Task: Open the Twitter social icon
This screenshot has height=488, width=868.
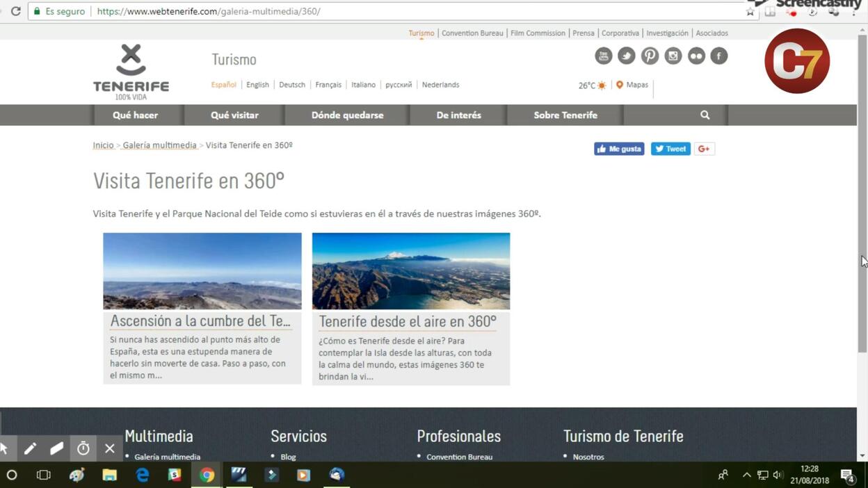Action: click(x=627, y=56)
